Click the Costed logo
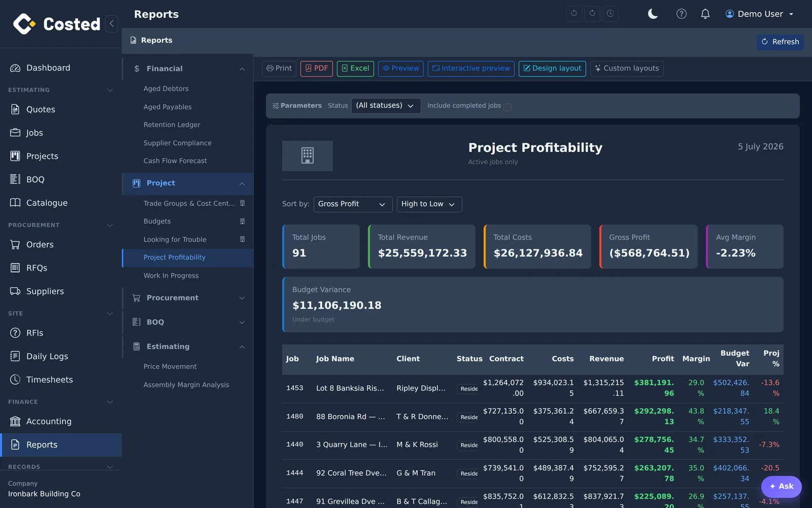The width and height of the screenshot is (812, 508). coord(56,24)
